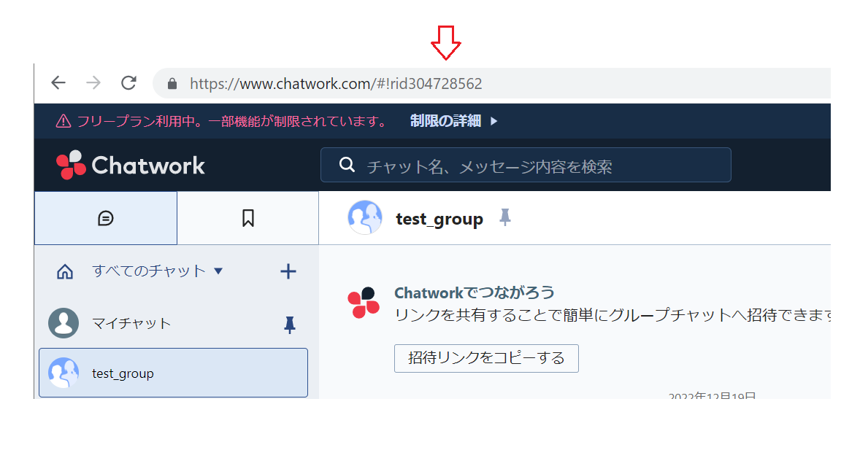868x450 pixels.
Task: Click the home icon in the sidebar
Action: coord(65,272)
